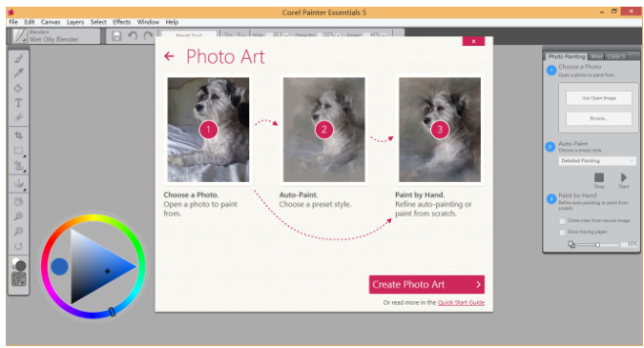Open the Help menu
The height and width of the screenshot is (348, 644).
pyautogui.click(x=172, y=22)
